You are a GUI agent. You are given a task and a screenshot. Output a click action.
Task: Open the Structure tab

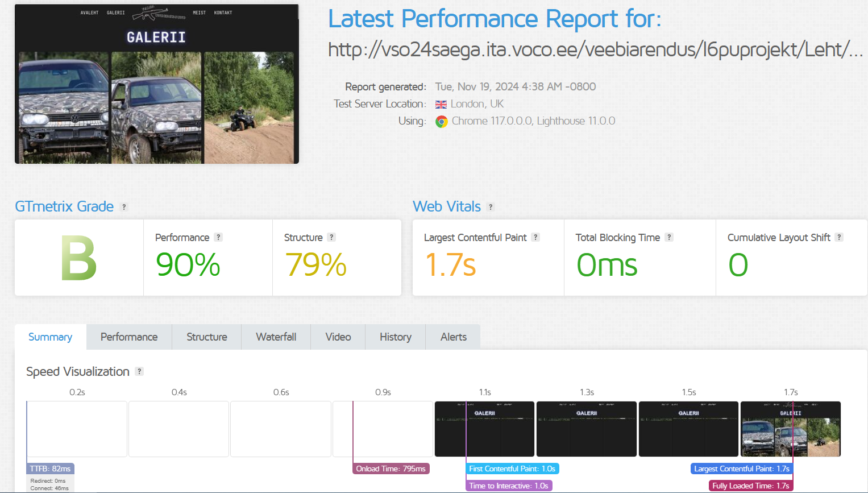coord(207,337)
